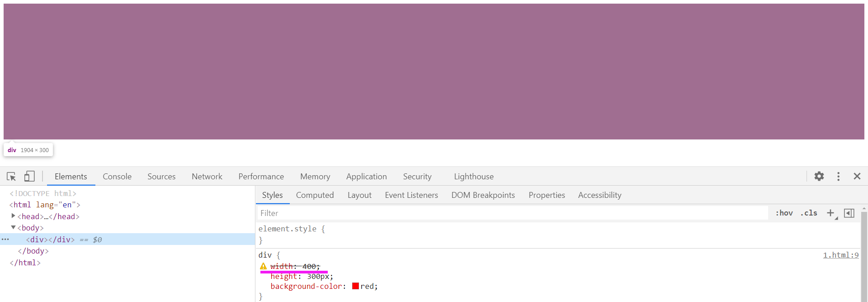The height and width of the screenshot is (302, 868).
Task: Click the red background-color swatch
Action: [355, 286]
